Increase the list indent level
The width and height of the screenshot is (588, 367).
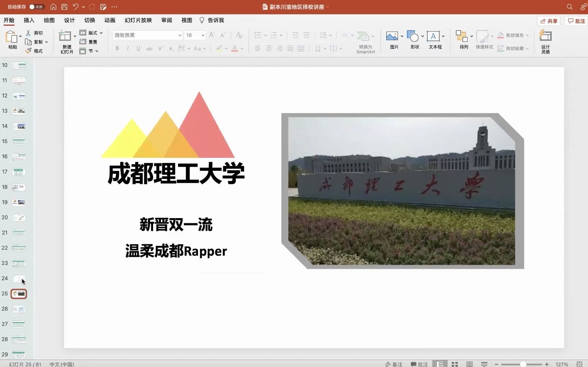click(306, 35)
